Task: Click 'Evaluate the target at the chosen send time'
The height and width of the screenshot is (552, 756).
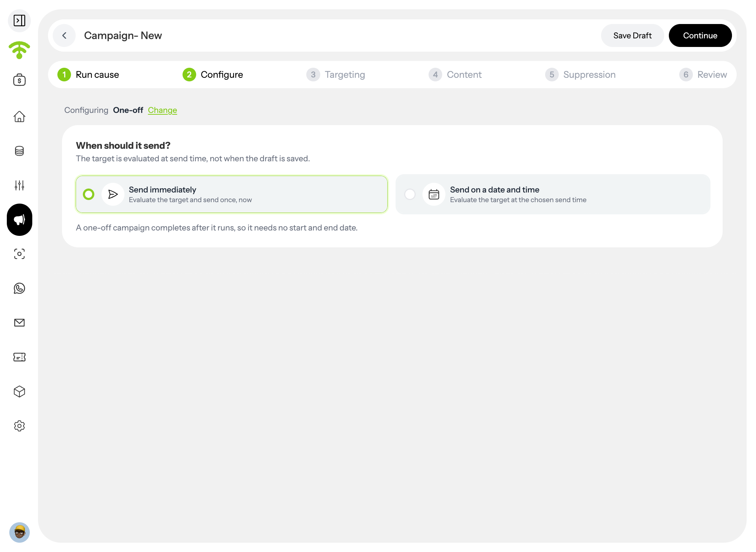Action: point(518,200)
